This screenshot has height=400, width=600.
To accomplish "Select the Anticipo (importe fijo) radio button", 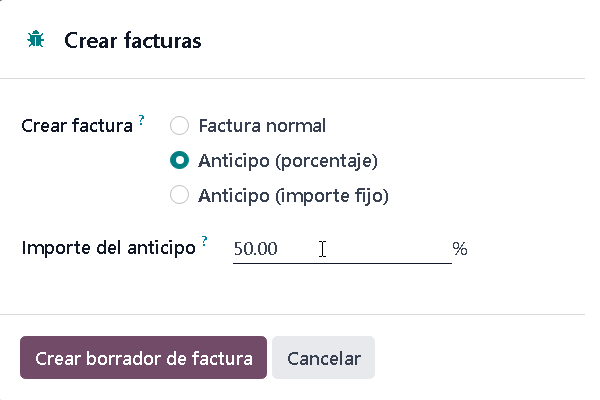I will (179, 194).
